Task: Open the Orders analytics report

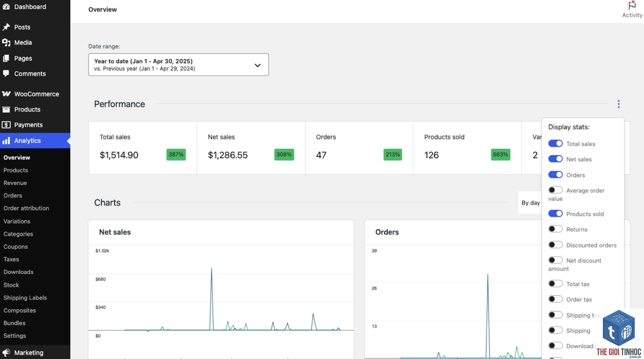Action: (12, 195)
